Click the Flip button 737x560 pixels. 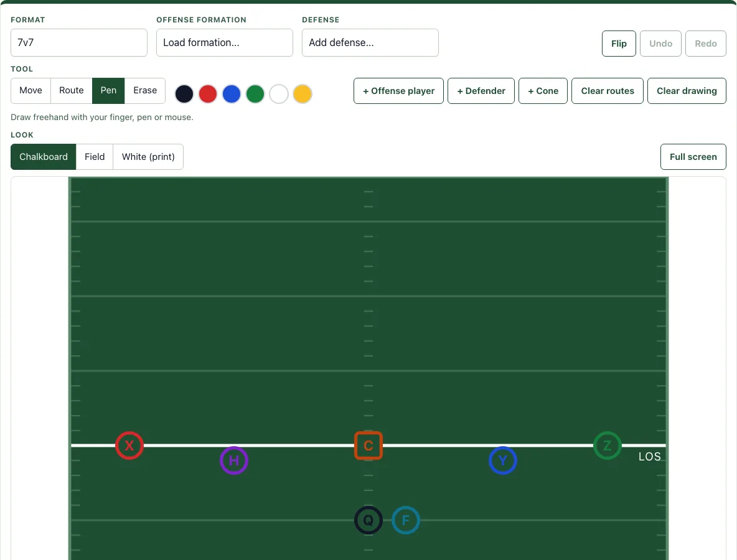pos(619,44)
